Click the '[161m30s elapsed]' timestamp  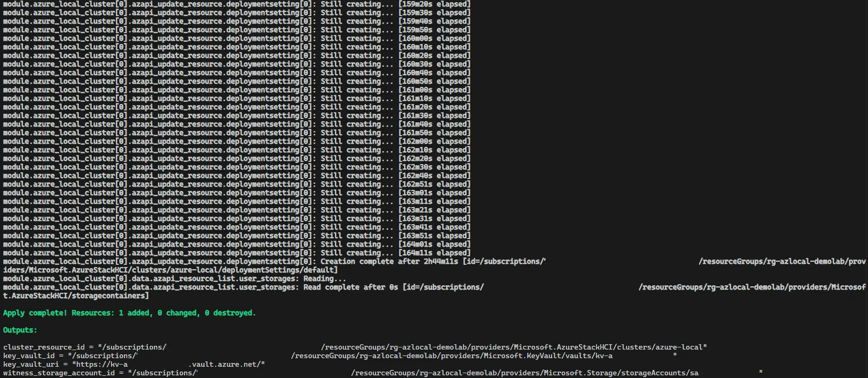[434, 115]
